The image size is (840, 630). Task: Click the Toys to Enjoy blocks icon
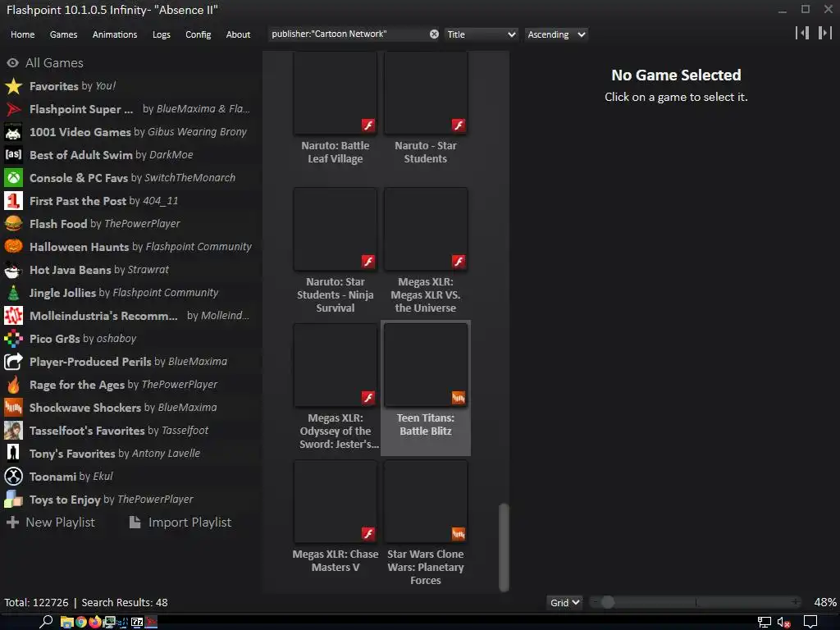[x=13, y=500]
